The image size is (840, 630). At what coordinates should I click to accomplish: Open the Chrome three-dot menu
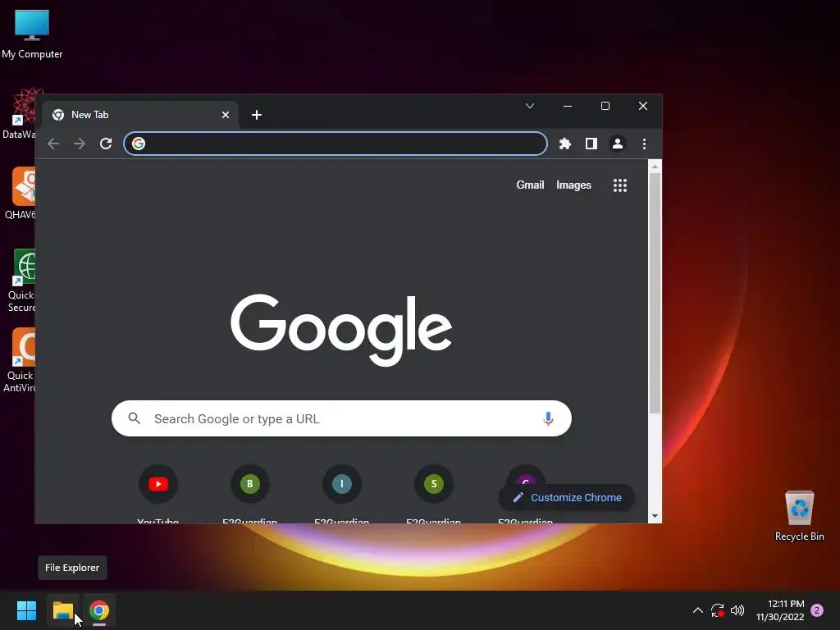tap(644, 144)
